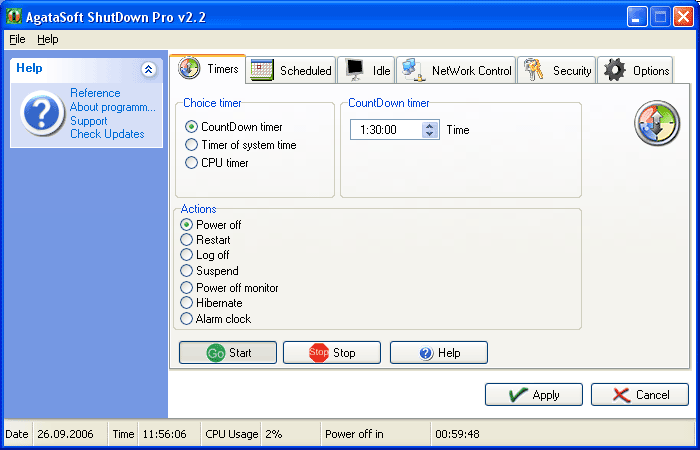Open the Help menu in menu bar
The image size is (700, 450).
pyautogui.click(x=48, y=39)
